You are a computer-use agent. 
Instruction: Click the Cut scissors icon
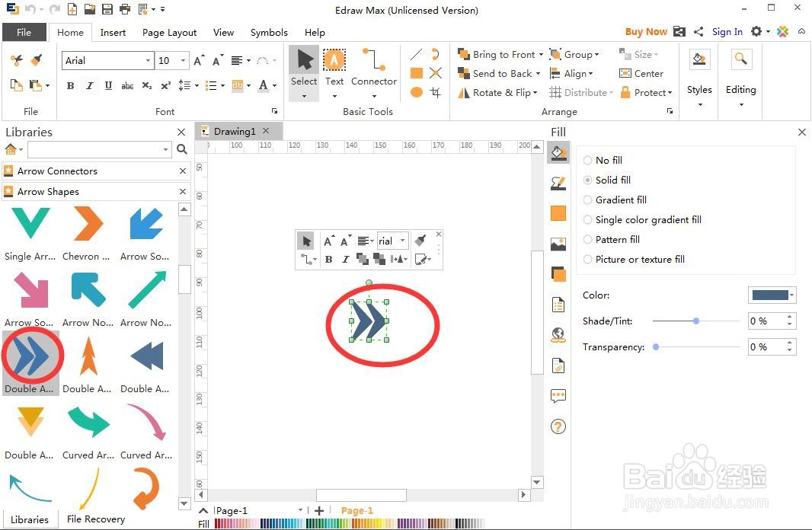click(x=17, y=60)
